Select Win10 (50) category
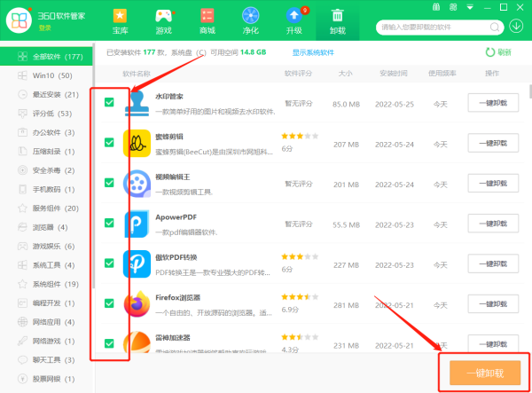Screen dimensions: 532x393 pos(46,75)
